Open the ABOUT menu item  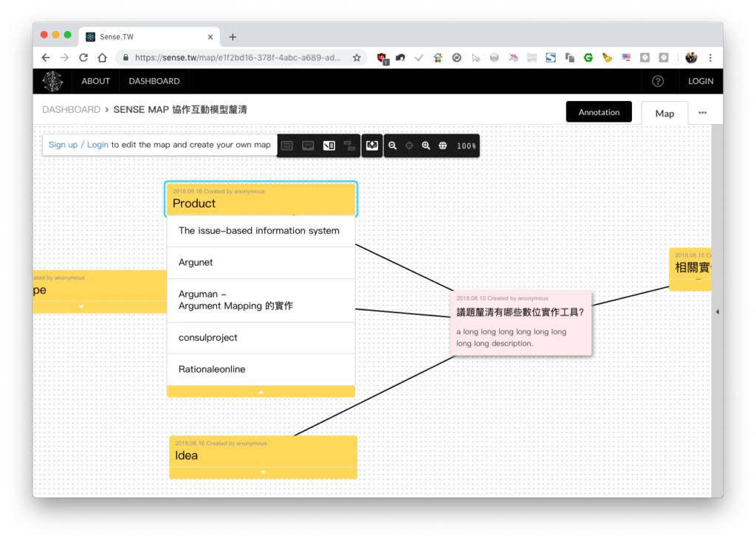[95, 81]
